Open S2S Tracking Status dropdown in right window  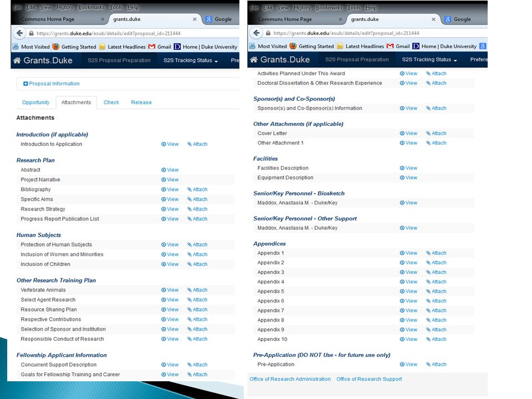point(429,60)
